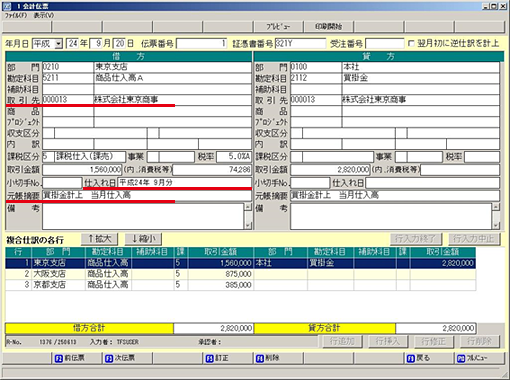Image resolution: width=510 pixels, height=380 pixels.
Task: Click the 行入力中止 button
Action: click(x=474, y=239)
